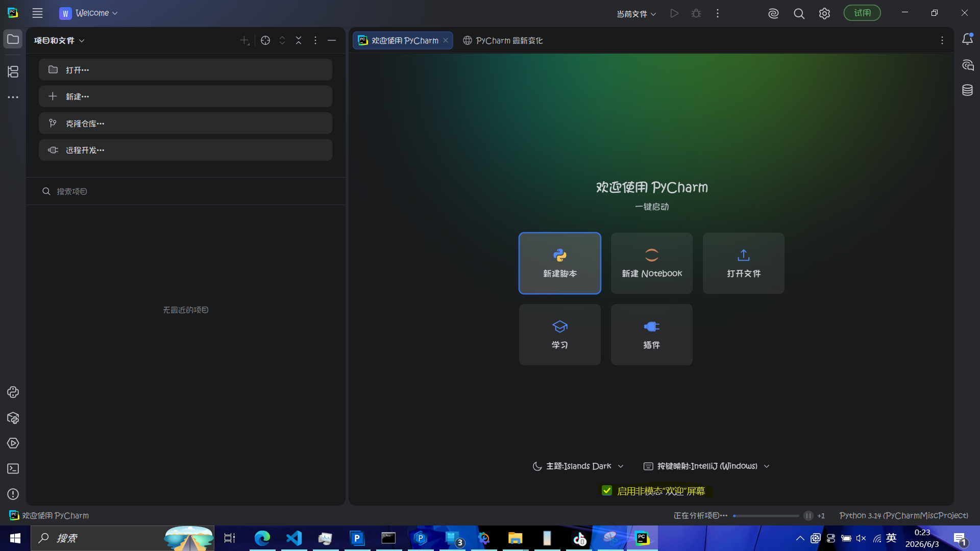980x551 pixels.
Task: Open the AI Chat tool window
Action: pyautogui.click(x=967, y=65)
